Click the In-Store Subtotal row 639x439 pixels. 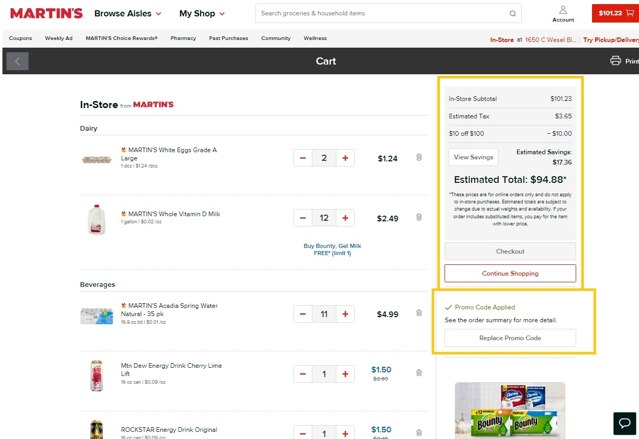coord(510,99)
